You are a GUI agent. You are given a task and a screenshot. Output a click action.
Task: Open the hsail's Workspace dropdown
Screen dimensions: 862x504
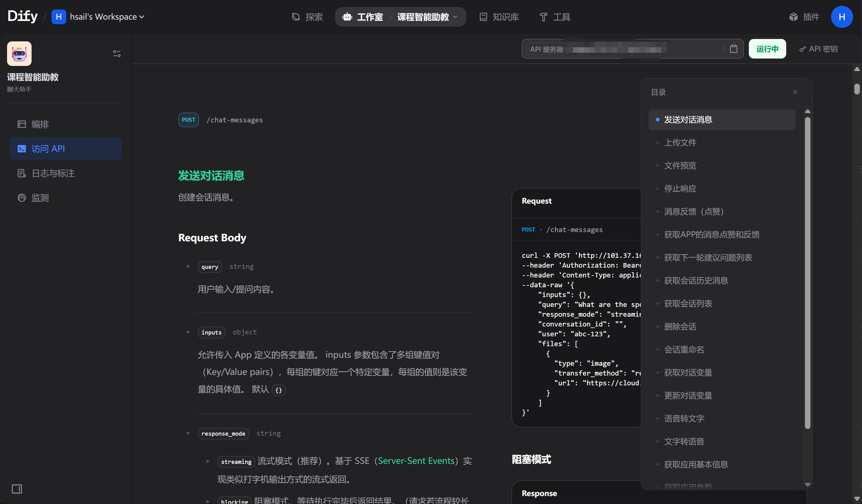tap(107, 17)
